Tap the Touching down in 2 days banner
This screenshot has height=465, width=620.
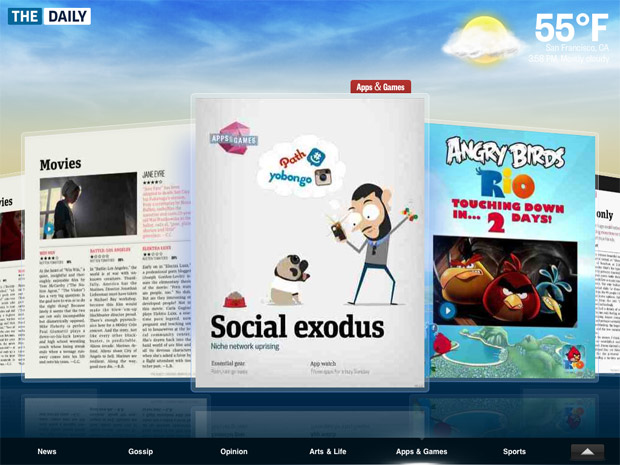point(508,215)
